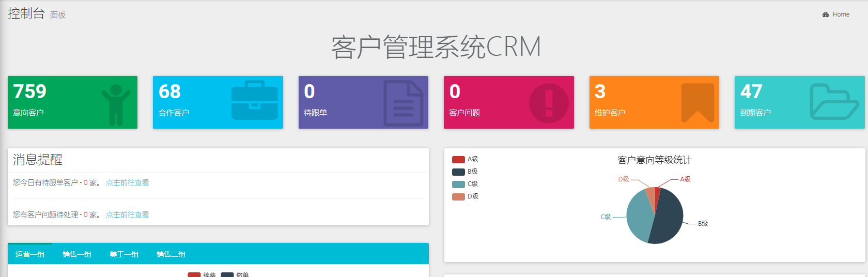The width and height of the screenshot is (868, 277).
Task: Toggle the D级 legend entry
Action: pos(464,196)
